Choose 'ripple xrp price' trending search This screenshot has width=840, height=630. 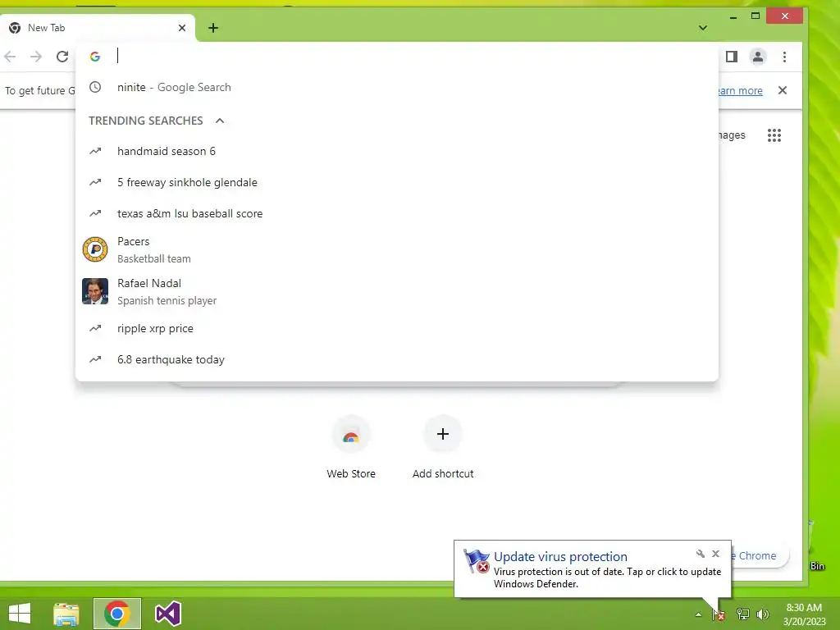[397, 328]
